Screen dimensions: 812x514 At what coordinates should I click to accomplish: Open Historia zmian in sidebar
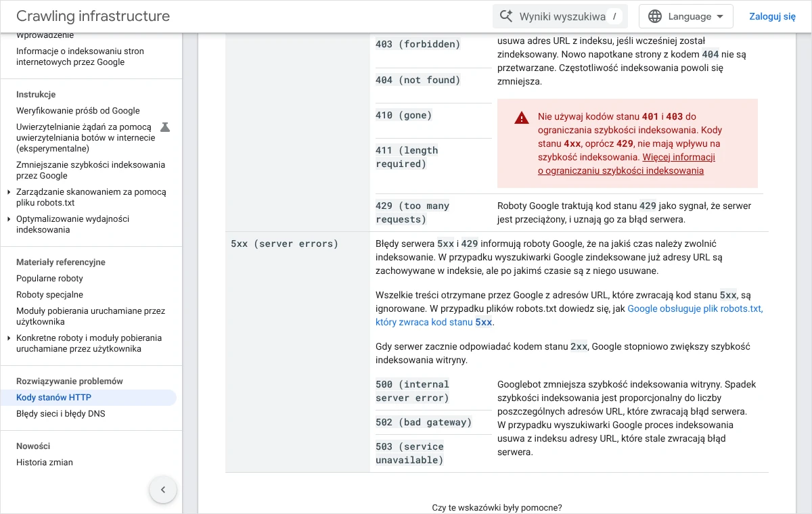coord(45,463)
